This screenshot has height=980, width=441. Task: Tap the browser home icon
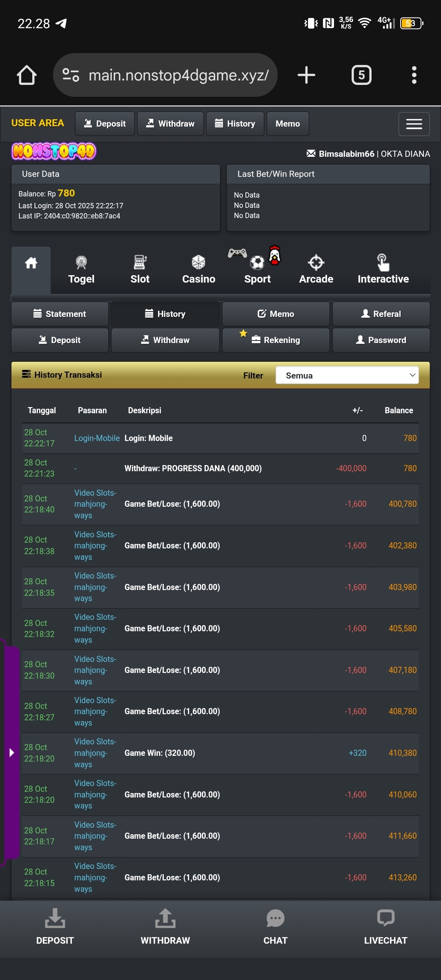27,75
